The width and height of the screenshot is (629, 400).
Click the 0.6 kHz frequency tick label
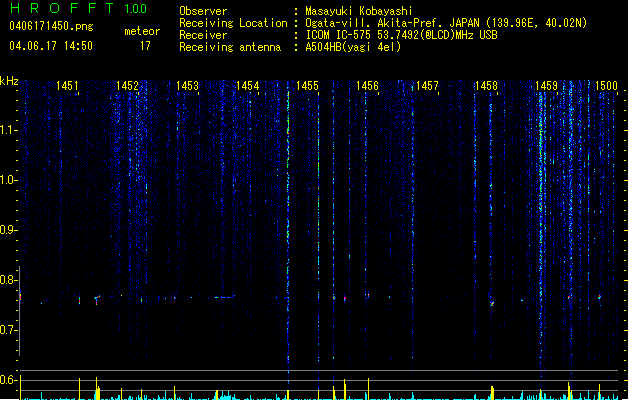[x=8, y=380]
